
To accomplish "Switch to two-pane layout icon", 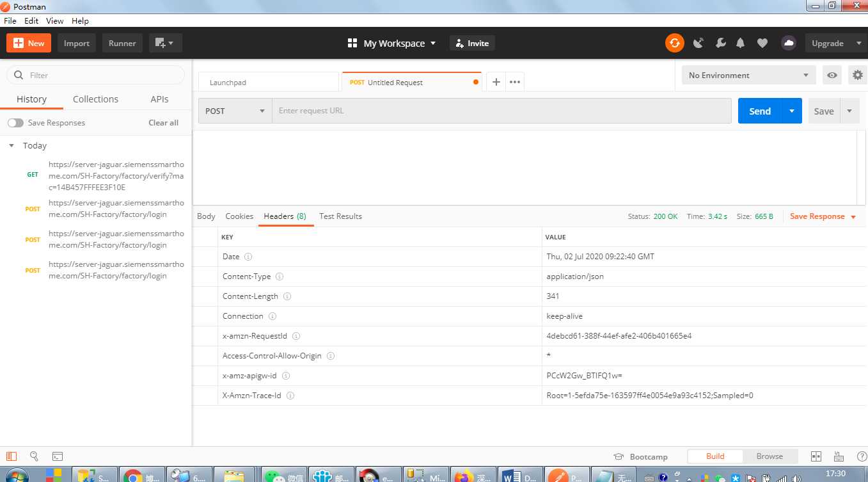I will (x=816, y=456).
